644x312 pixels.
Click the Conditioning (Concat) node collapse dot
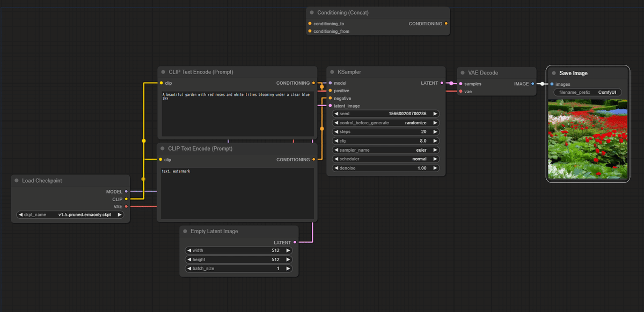312,12
